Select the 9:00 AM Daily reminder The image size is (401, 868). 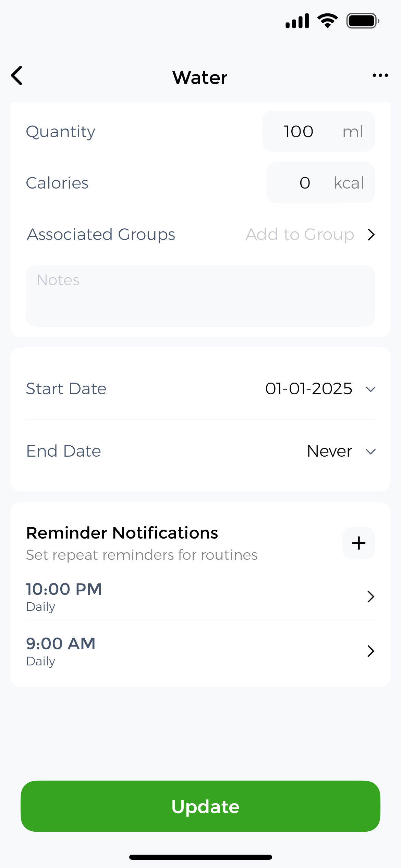(x=61, y=651)
